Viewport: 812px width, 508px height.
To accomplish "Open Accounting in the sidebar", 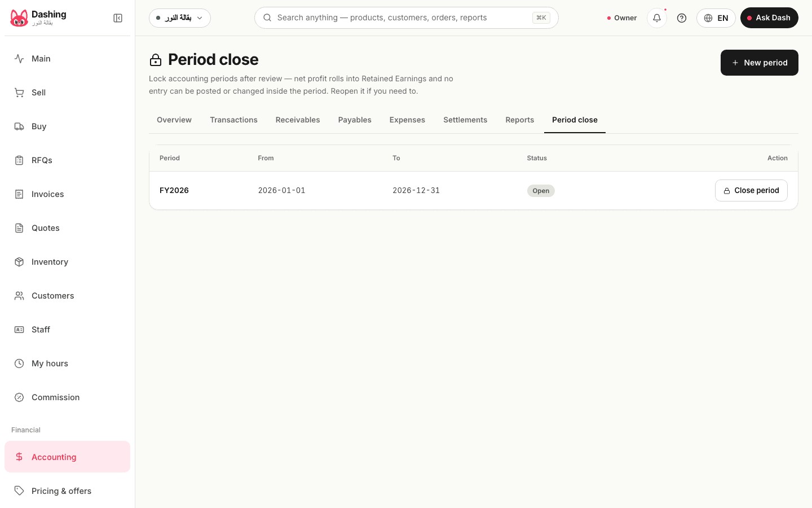I will pyautogui.click(x=67, y=457).
